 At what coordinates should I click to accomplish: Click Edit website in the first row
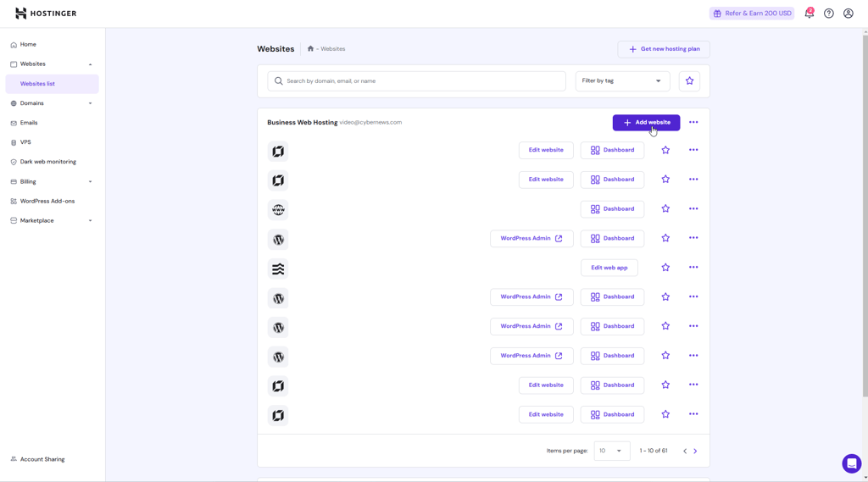(546, 150)
